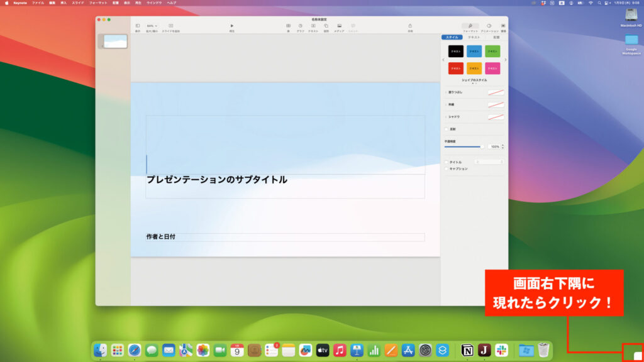
Task: Toggle the フォーマット inspector toolbar button
Action: pyautogui.click(x=470, y=28)
